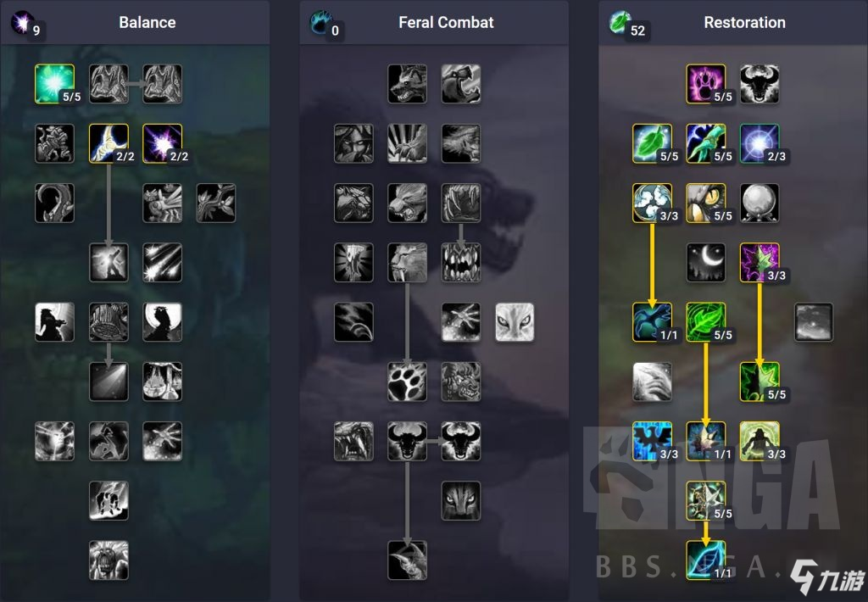Click the Natural Shapeshifter talent showing 2/3
The width and height of the screenshot is (868, 602).
pyautogui.click(x=759, y=143)
